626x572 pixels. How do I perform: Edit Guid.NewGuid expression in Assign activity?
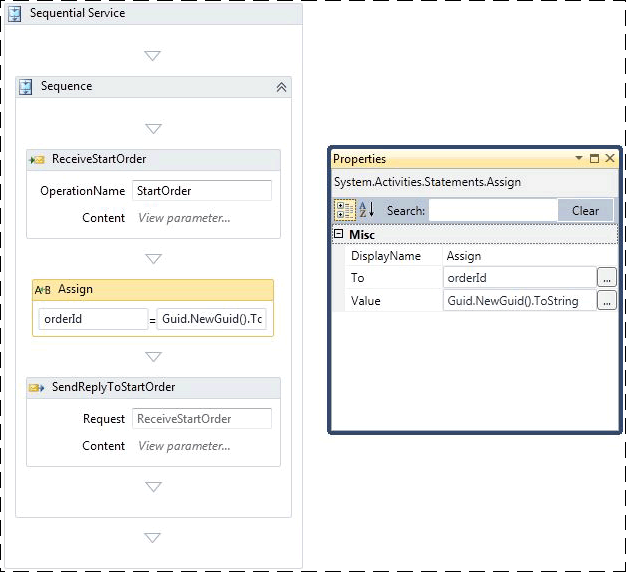212,319
